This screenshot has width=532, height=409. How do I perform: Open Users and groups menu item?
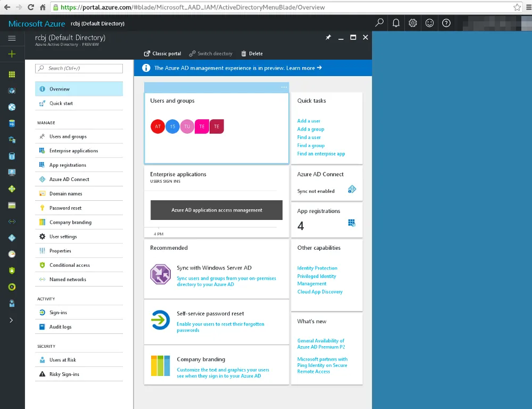[79, 136]
